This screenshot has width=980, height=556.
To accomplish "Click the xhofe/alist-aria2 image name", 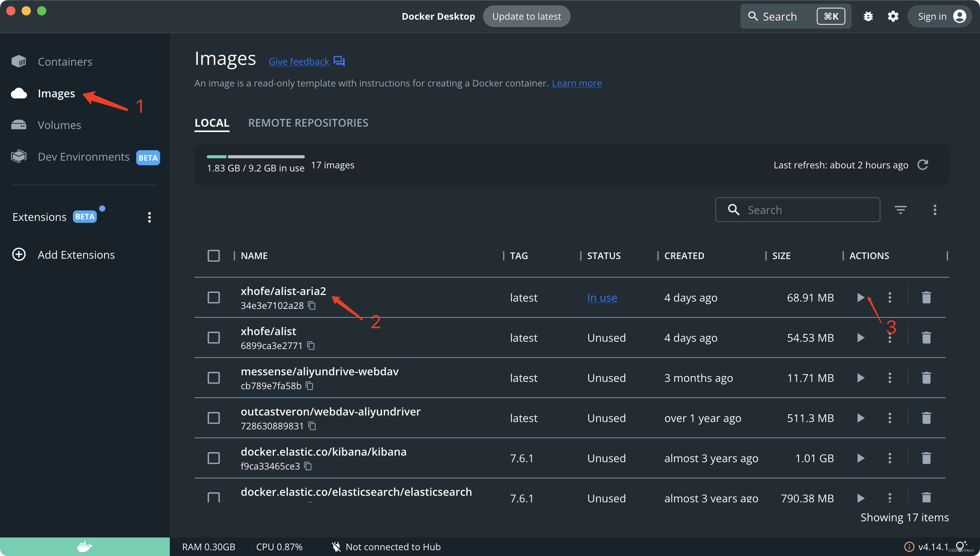I will 283,291.
